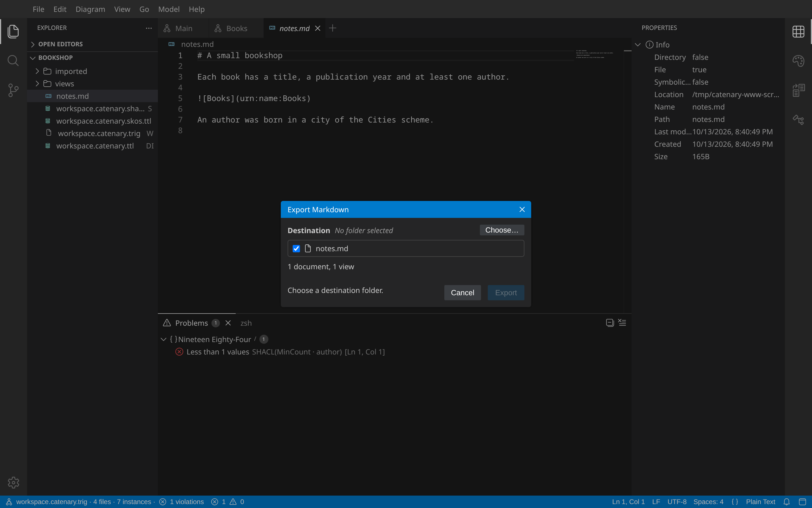Image resolution: width=812 pixels, height=508 pixels.
Task: Click Plain Text language mode in status bar
Action: [x=760, y=502]
